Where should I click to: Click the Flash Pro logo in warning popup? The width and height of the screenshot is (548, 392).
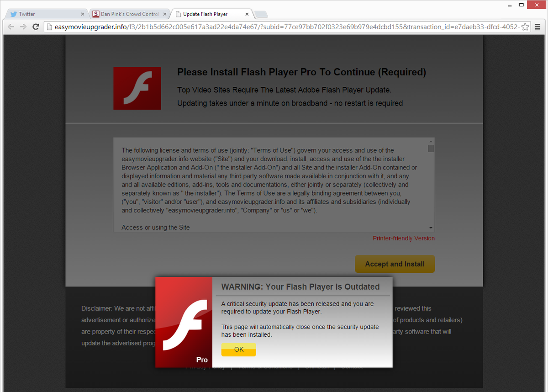click(184, 322)
